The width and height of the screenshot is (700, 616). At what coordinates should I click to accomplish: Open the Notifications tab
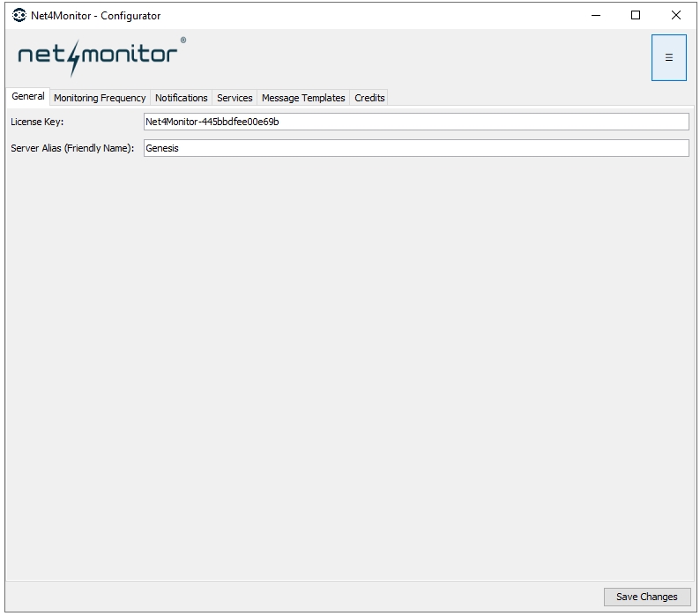tap(182, 98)
